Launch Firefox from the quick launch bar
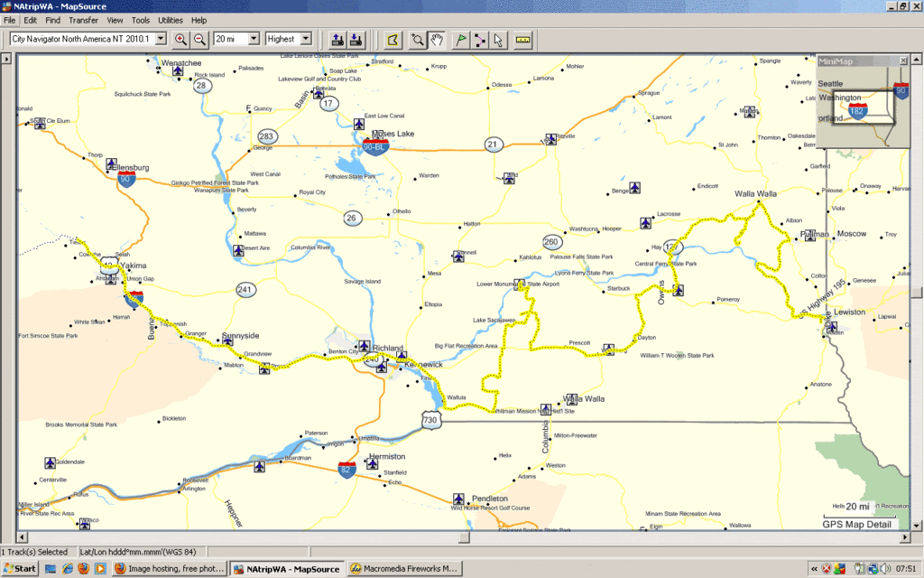This screenshot has width=924, height=578. tap(84, 569)
